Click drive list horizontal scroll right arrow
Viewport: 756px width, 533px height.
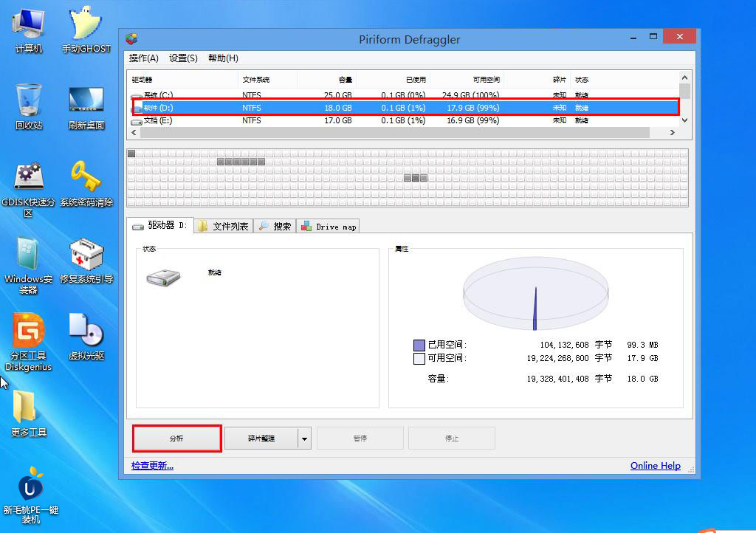click(672, 133)
